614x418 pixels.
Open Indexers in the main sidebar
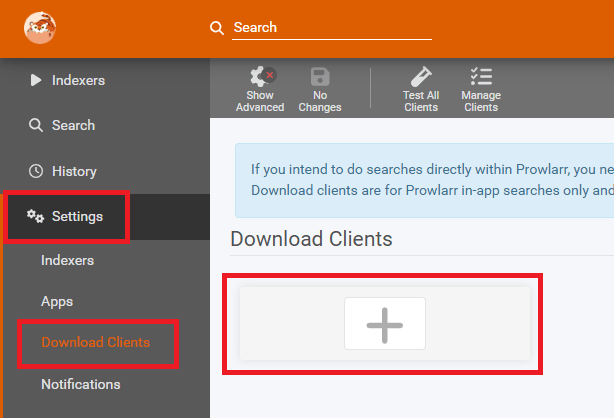point(107,80)
